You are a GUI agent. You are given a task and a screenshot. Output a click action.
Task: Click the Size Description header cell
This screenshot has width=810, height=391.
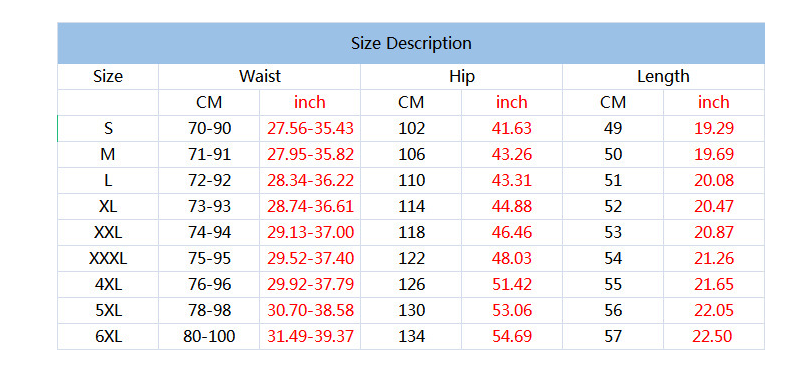411,43
